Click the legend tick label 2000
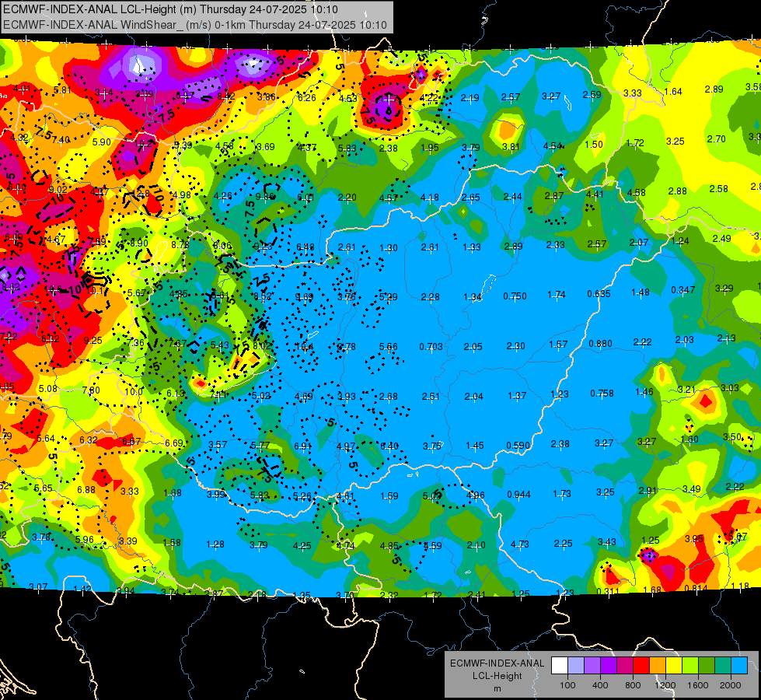The width and height of the screenshot is (761, 700). coord(731,685)
